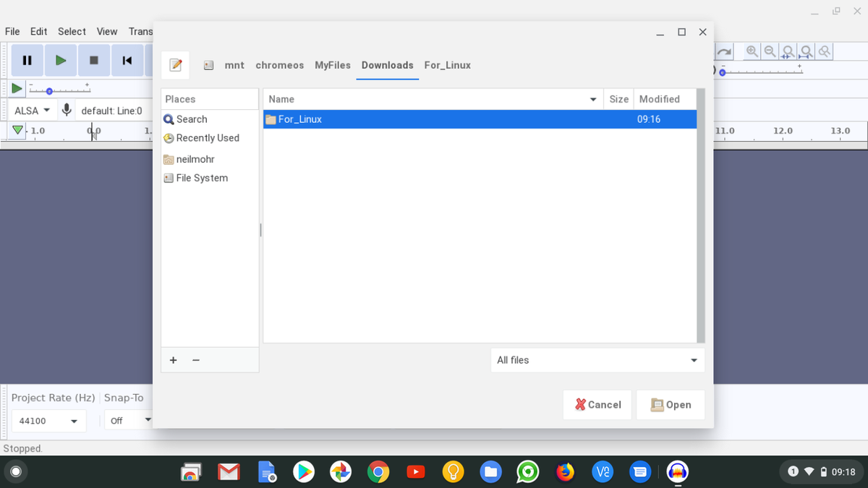Select the Zoom In tool
Screen dimensions: 868x488
point(752,51)
